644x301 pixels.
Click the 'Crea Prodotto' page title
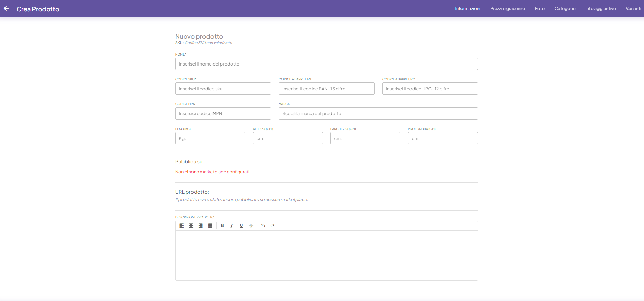point(38,9)
